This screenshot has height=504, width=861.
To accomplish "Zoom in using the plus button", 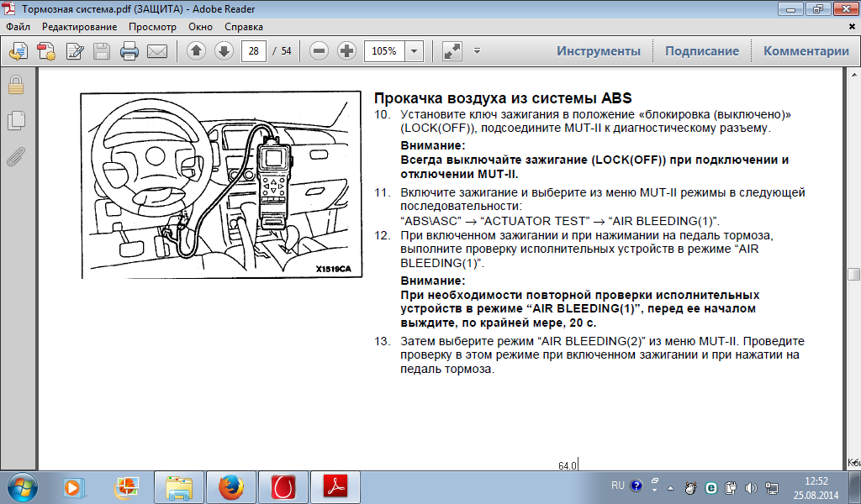I will tap(346, 51).
